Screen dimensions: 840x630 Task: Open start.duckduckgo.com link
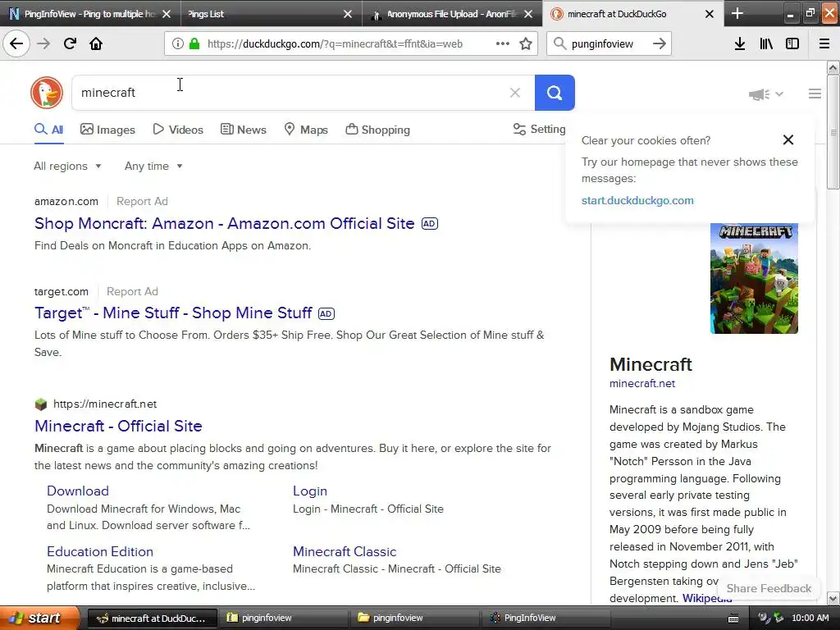click(637, 200)
